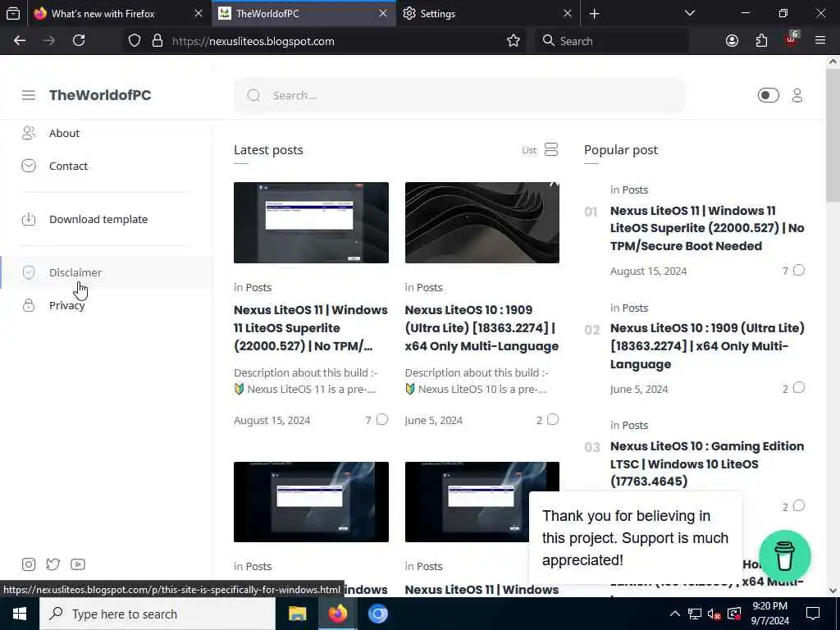The width and height of the screenshot is (840, 630).
Task: Click the Disclaimer shield icon
Action: pyautogui.click(x=29, y=272)
